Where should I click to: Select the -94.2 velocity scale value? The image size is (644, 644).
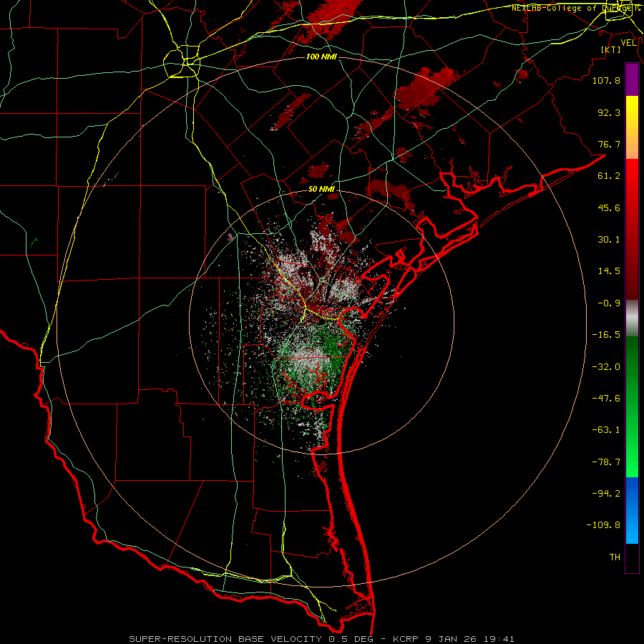(606, 494)
